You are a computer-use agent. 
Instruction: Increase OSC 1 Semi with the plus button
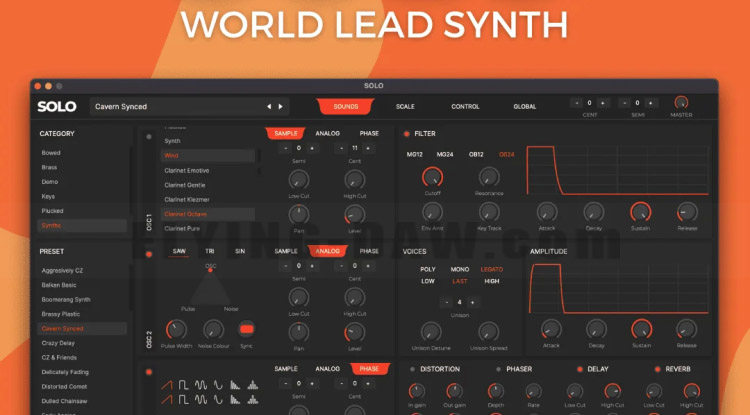(312, 148)
